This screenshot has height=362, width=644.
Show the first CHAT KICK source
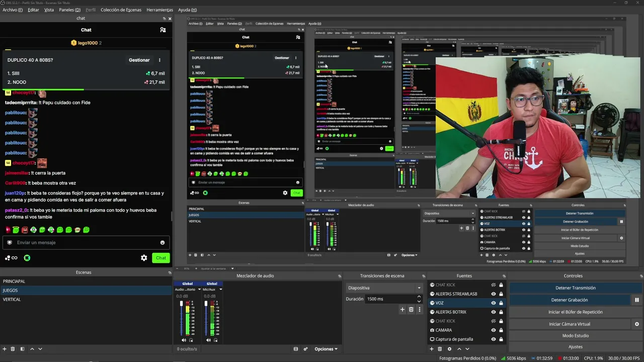tap(494, 285)
